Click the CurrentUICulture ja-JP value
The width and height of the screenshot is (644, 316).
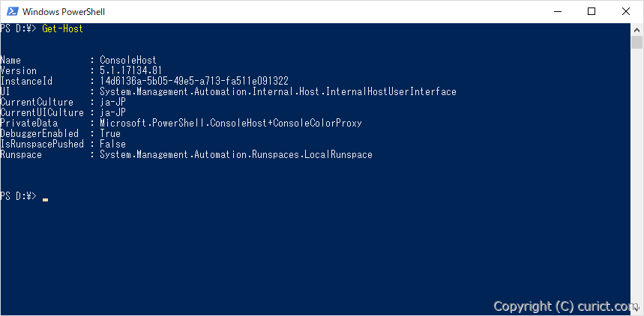pos(112,112)
